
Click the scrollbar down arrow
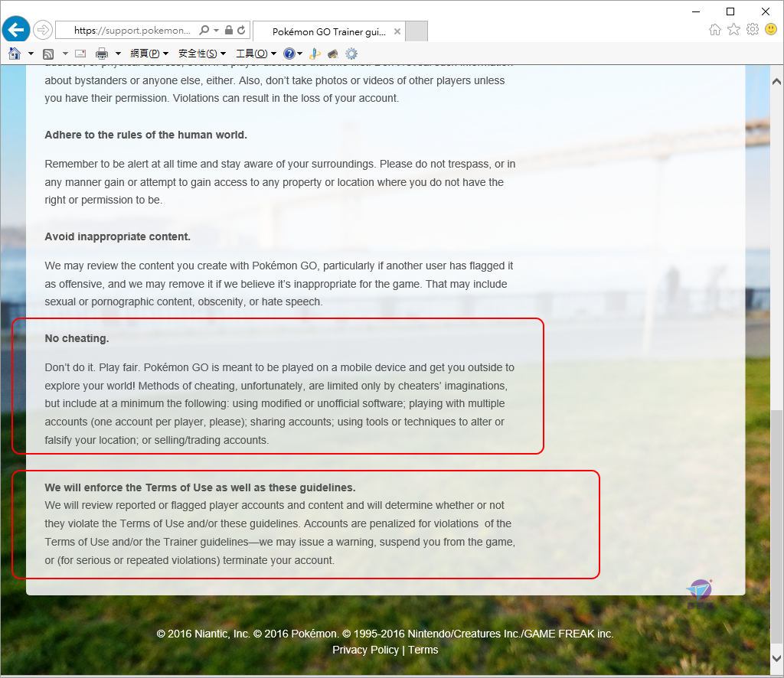776,658
